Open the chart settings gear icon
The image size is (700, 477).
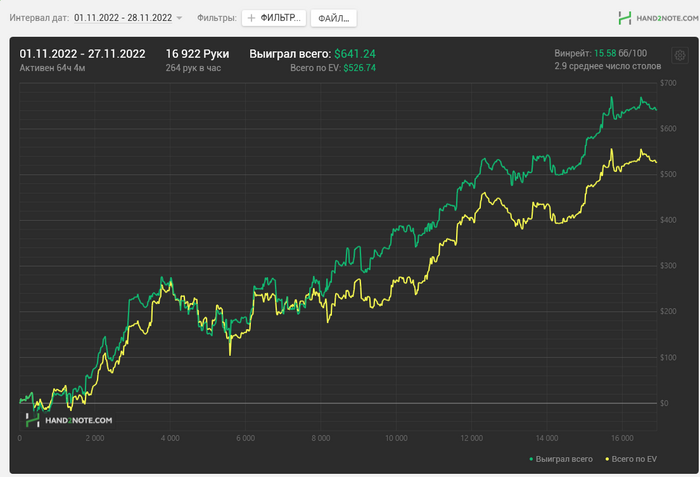click(680, 56)
